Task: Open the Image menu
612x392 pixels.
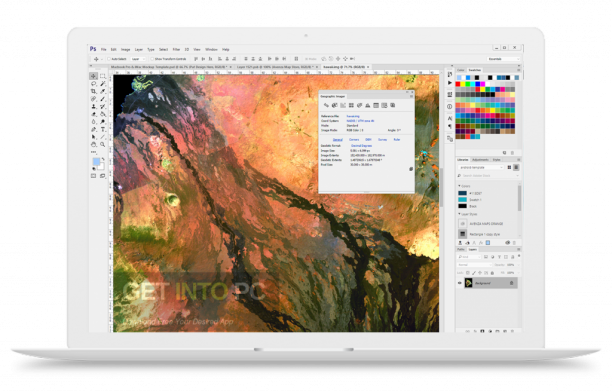Action: 125,50
